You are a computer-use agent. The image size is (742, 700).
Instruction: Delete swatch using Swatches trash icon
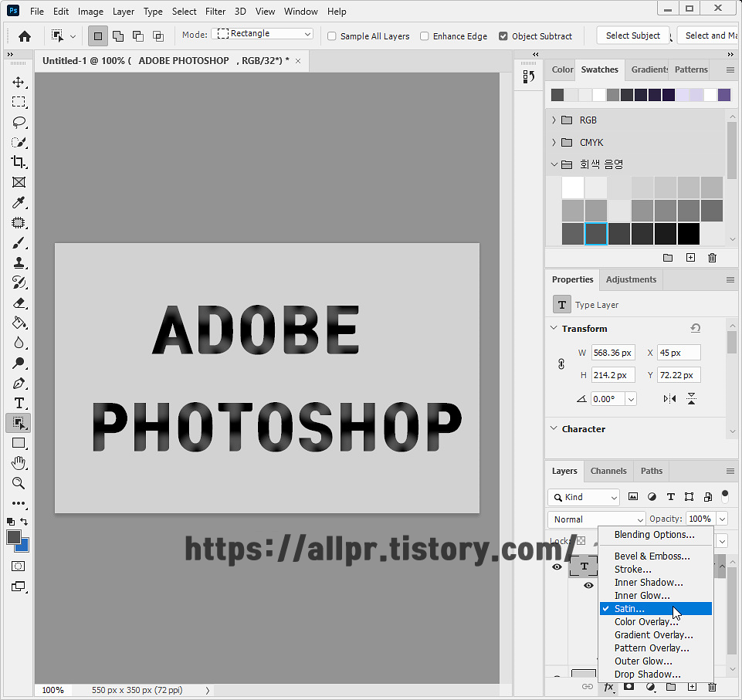(x=712, y=258)
